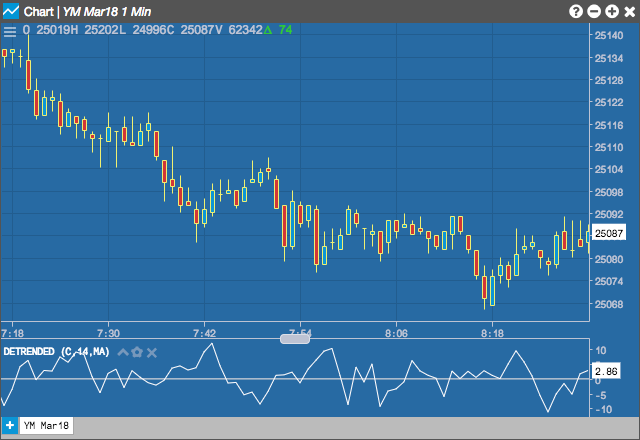Click the minus icon in title bar

pyautogui.click(x=593, y=11)
